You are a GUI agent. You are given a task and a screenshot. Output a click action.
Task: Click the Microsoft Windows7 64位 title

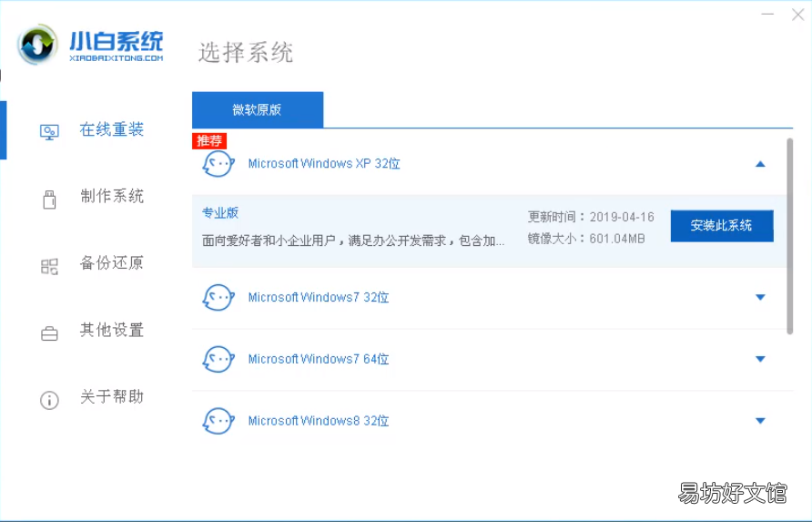(x=319, y=359)
